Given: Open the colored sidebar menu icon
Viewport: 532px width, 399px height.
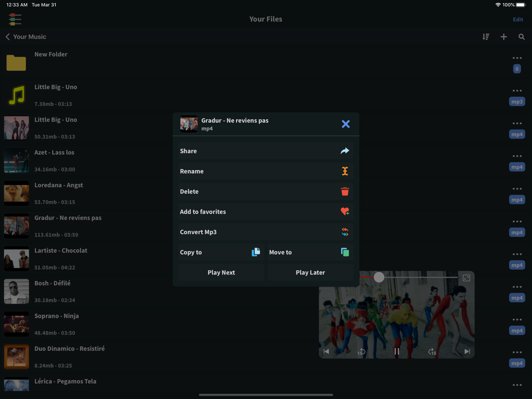Looking at the screenshot, I should point(15,19).
